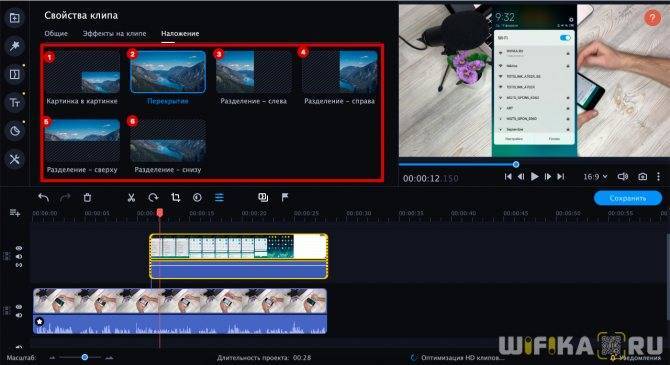
Task: Toggle visibility eye of the main video track
Action: point(19,307)
